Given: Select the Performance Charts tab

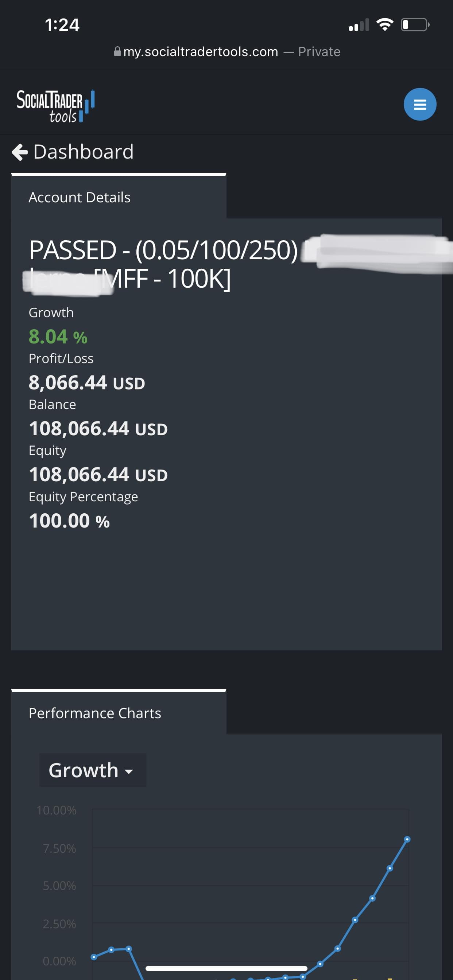Looking at the screenshot, I should click(95, 713).
